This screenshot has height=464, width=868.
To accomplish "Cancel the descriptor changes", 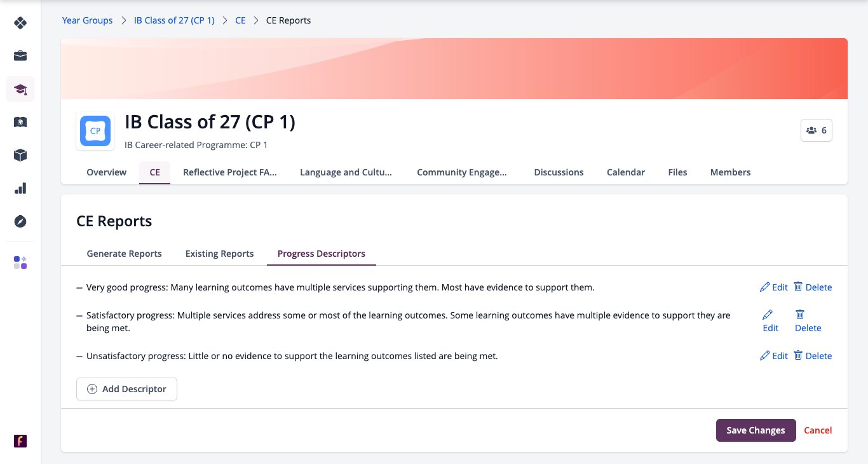I will point(818,430).
